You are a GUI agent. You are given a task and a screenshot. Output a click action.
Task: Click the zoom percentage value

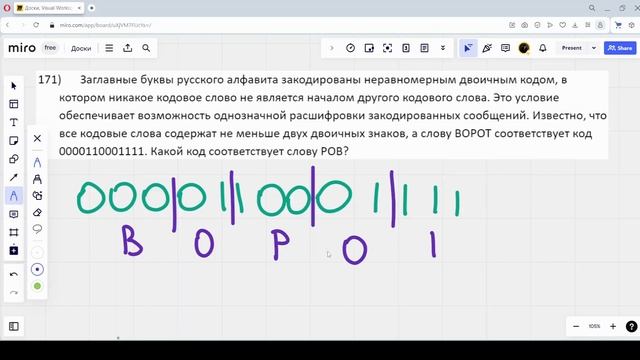tap(594, 326)
